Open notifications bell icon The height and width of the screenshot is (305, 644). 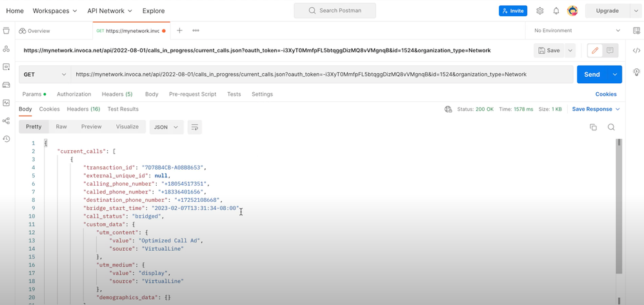(556, 11)
